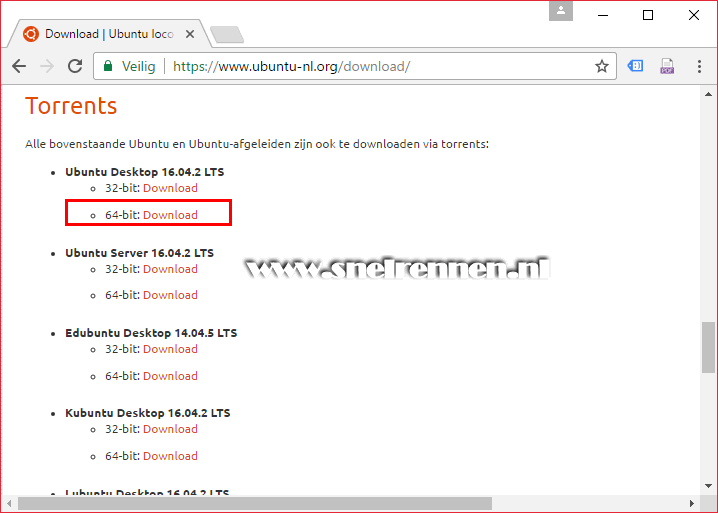Download the Ubuntu Desktop 16.04.2 32-bit torrent
Image resolution: width=718 pixels, height=513 pixels.
(170, 188)
